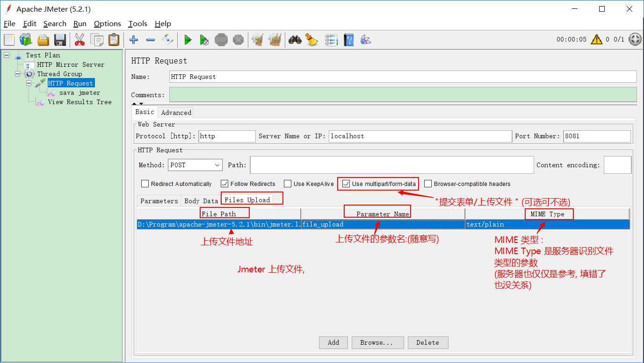Click the Clear All results icon

click(275, 40)
